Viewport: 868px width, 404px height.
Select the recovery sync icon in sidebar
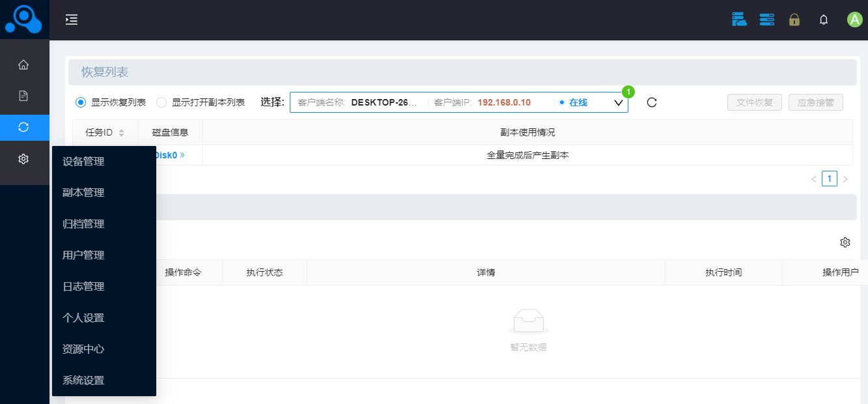click(x=23, y=127)
